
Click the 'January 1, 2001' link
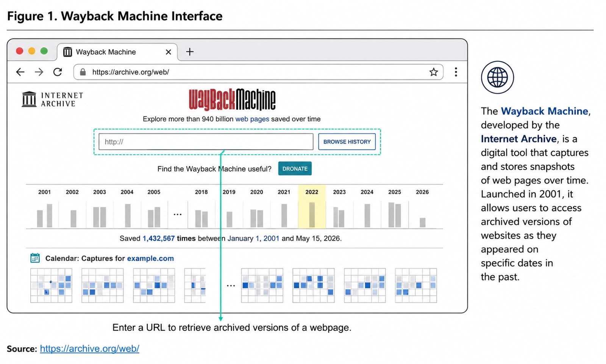pyautogui.click(x=253, y=238)
